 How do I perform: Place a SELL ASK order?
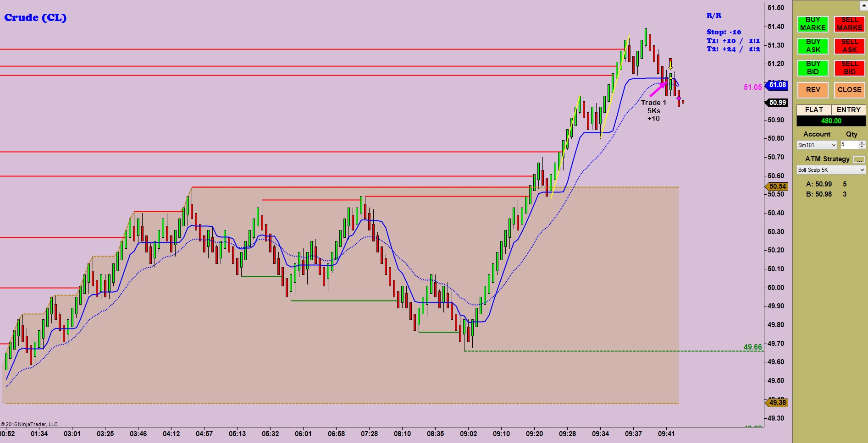pos(849,46)
